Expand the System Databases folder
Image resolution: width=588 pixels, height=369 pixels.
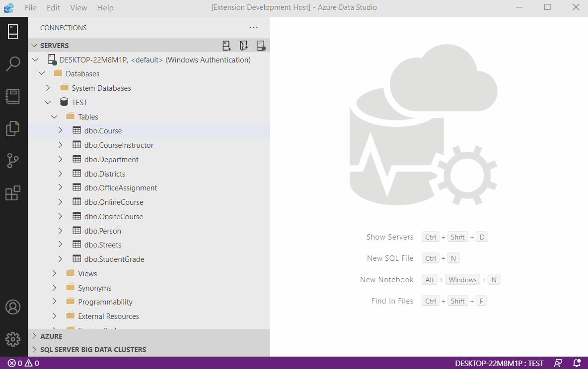point(48,88)
